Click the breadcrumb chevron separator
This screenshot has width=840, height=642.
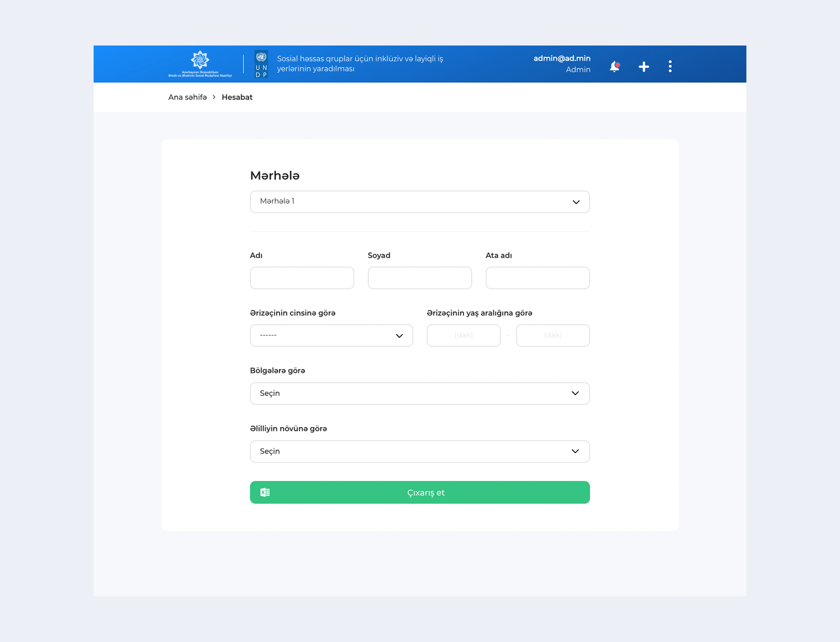214,97
